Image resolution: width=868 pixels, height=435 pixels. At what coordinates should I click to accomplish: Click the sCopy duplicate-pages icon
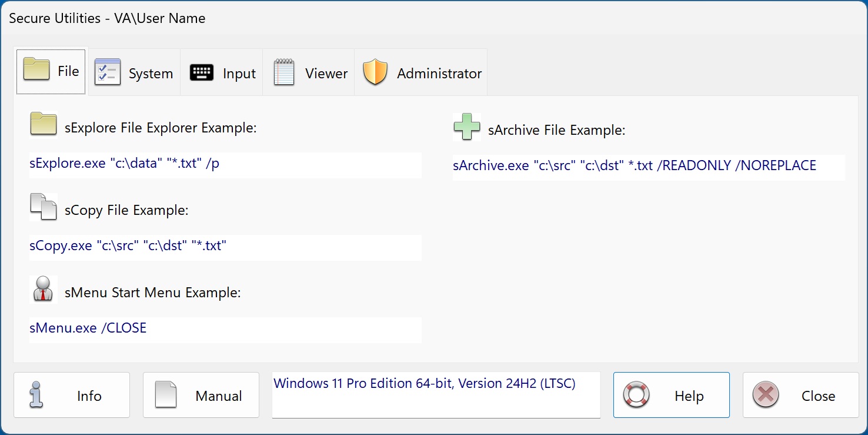[43, 207]
